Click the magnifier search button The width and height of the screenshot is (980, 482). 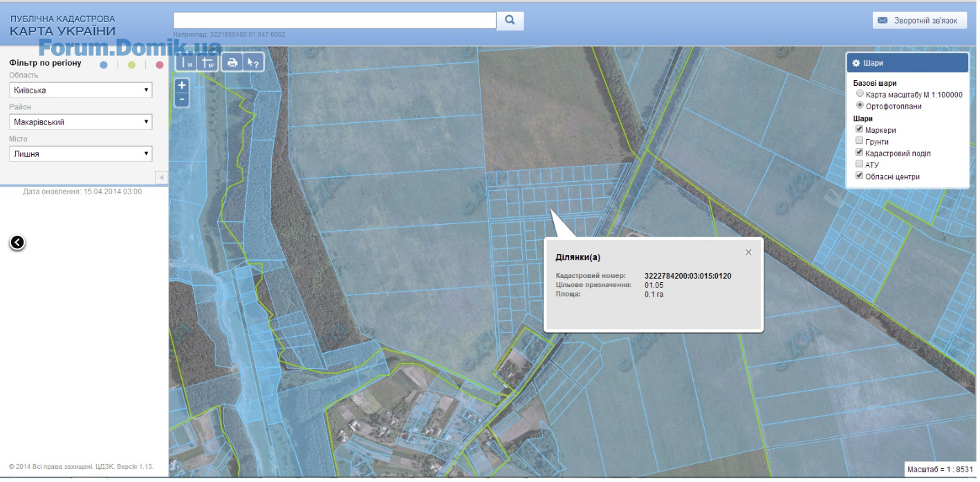pyautogui.click(x=510, y=21)
